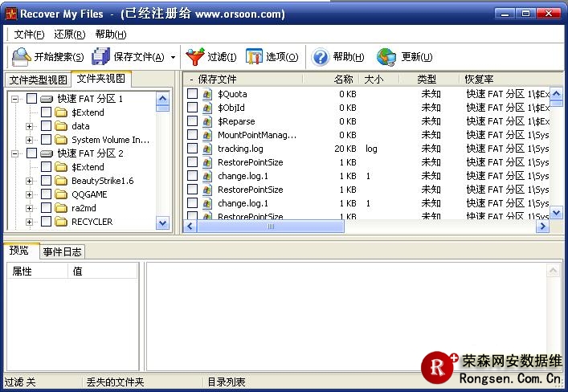
Task: Open 选项 options toolbar icon
Action: 254,57
